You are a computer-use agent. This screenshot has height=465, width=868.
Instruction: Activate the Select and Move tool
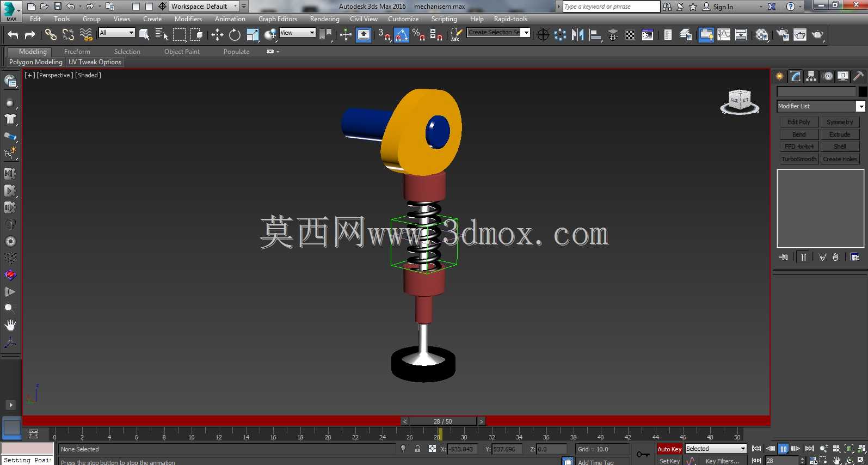pos(217,35)
